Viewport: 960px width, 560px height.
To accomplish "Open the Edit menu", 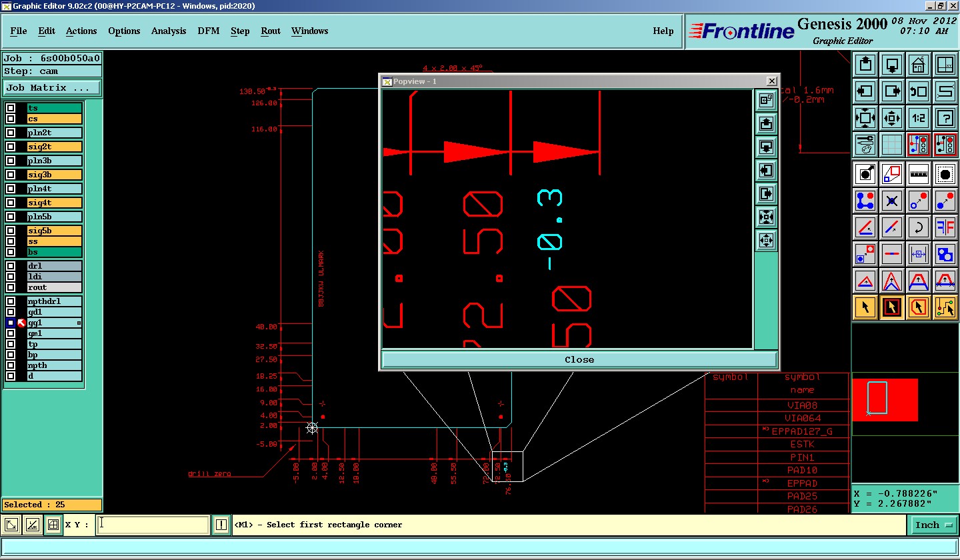I will (x=47, y=31).
